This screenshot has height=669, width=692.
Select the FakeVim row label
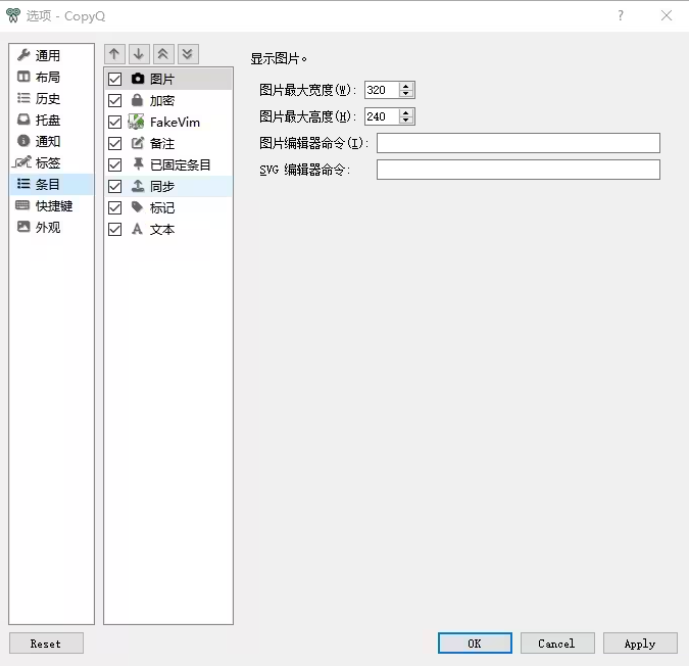175,122
